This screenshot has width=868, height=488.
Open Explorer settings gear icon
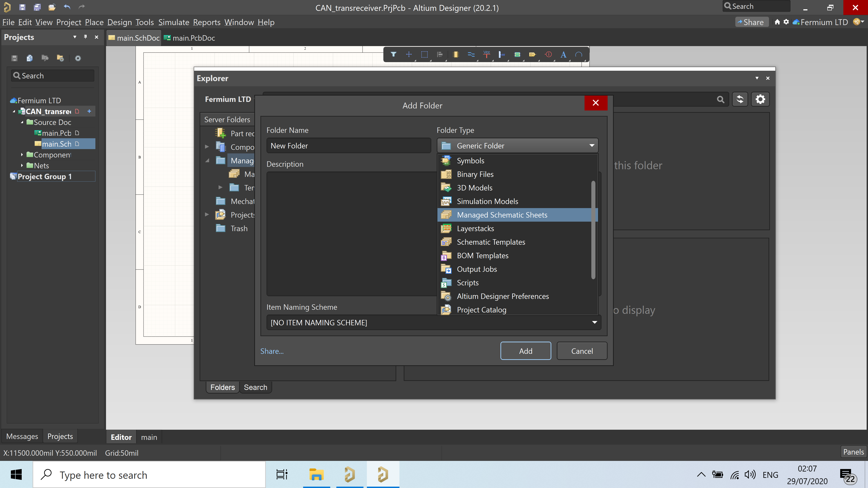point(760,99)
